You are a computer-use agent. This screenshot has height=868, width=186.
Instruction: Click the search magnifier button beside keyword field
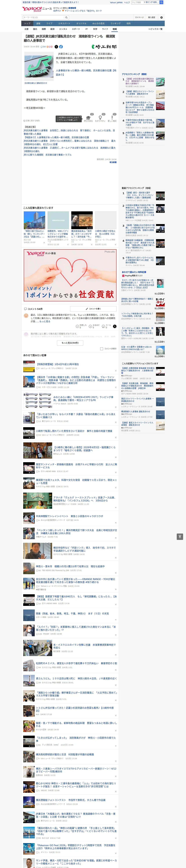[x=66, y=18]
